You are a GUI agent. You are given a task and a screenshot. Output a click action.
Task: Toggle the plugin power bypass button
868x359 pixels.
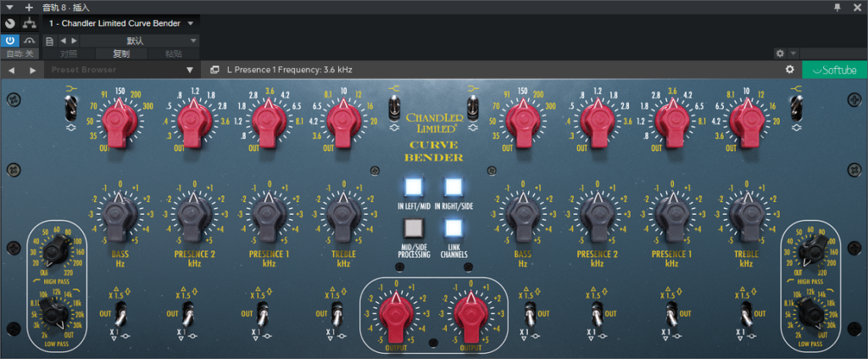click(10, 41)
